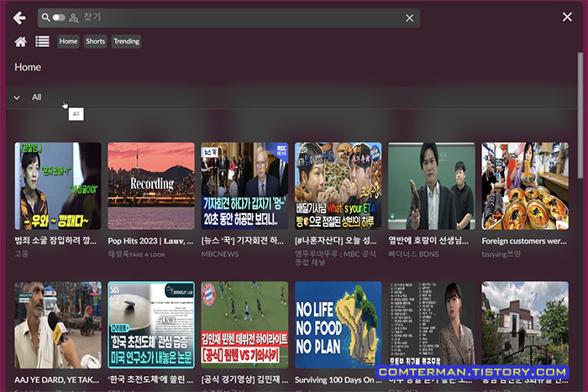Open the street interview thumbnail
Image resolution: width=588 pixels, height=392 pixels.
(58, 325)
